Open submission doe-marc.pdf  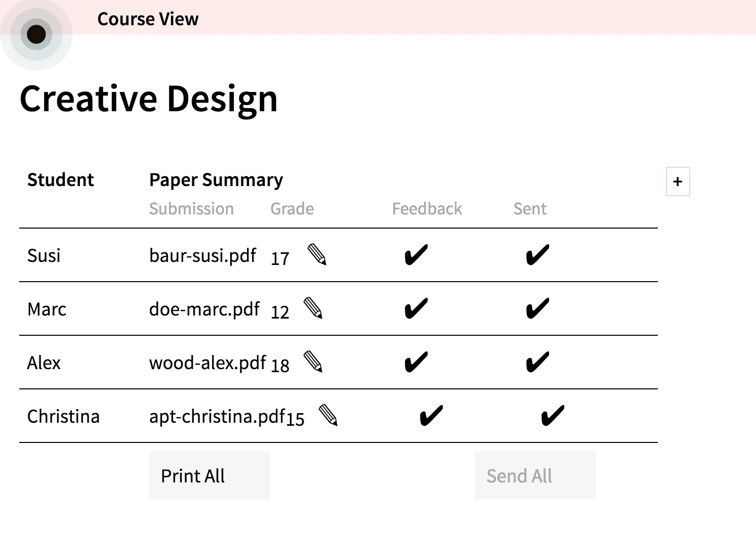coord(204,309)
